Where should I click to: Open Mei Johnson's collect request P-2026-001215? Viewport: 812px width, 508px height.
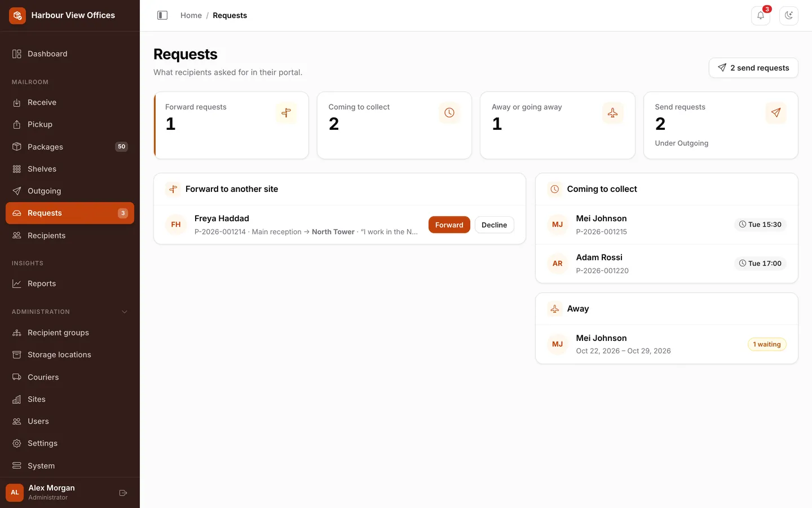tap(667, 225)
